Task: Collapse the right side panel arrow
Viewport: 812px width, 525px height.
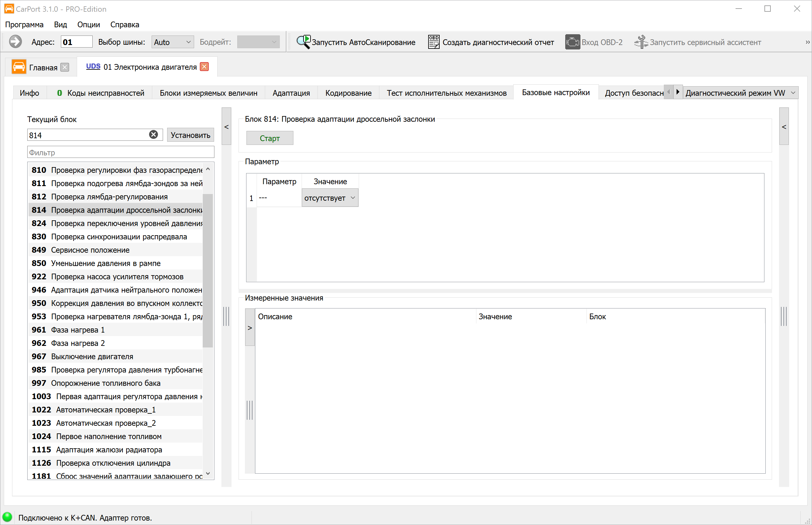Action: point(784,126)
